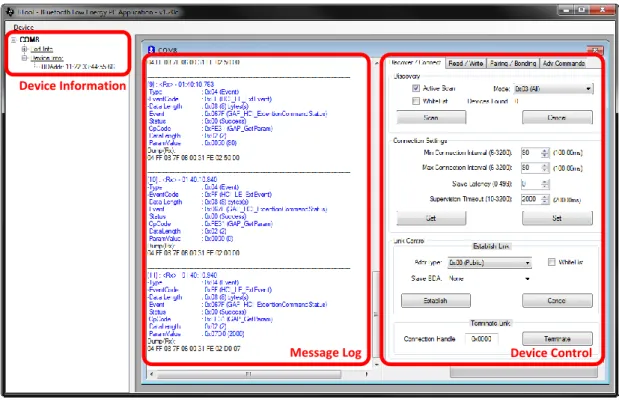Open the Slave BDA dropdown showing None
The image size is (619, 405).
click(x=490, y=279)
